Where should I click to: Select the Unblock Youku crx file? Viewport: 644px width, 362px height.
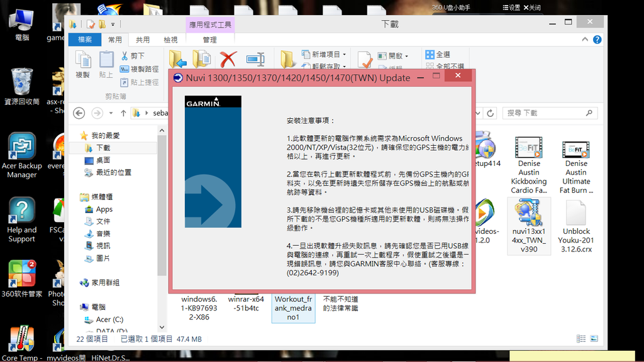576,226
